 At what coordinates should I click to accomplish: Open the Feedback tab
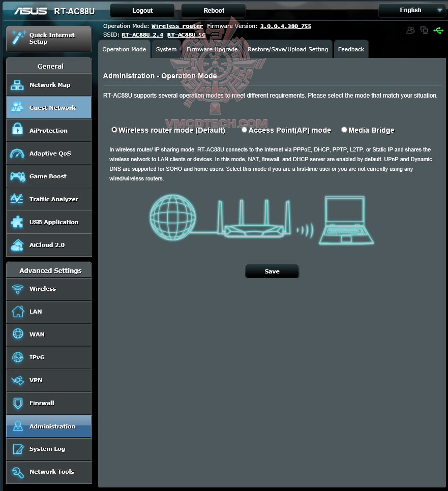[351, 49]
